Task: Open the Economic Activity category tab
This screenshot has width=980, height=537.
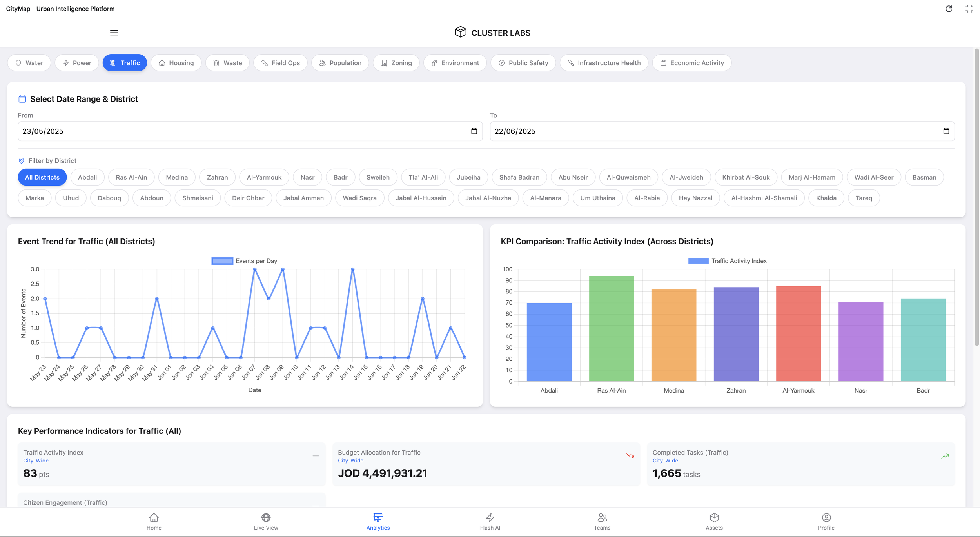Action: pos(692,63)
